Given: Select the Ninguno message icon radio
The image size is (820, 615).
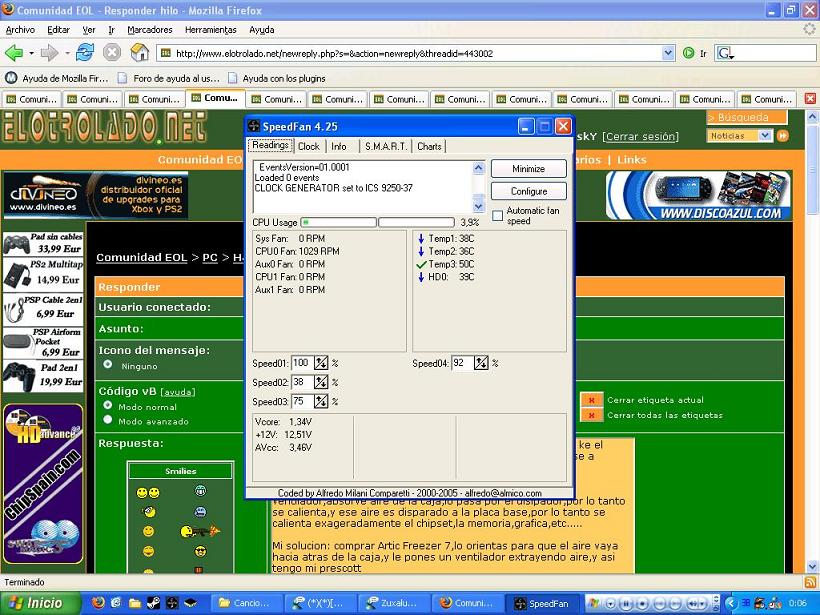Looking at the screenshot, I should (108, 364).
